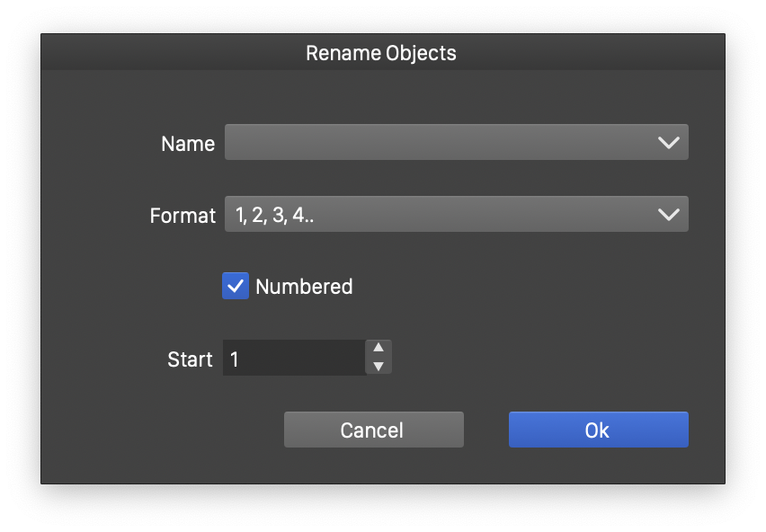This screenshot has width=766, height=532.
Task: Increase Start value with up arrow
Action: [379, 349]
